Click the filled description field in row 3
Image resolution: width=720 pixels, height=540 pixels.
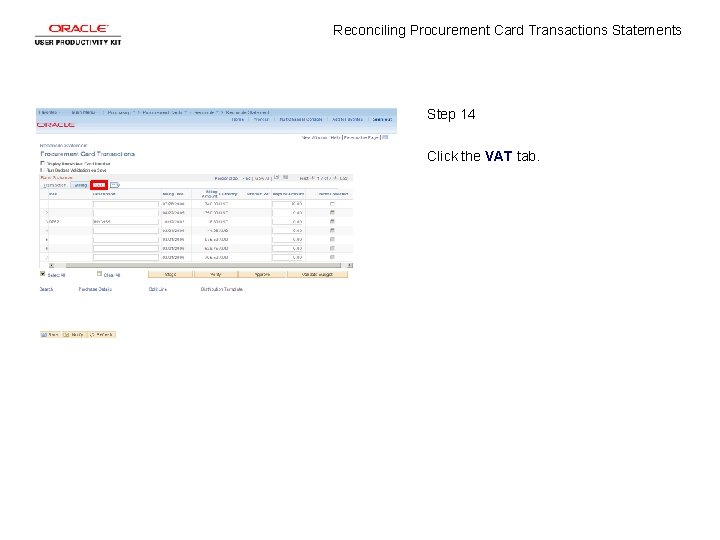(x=126, y=221)
